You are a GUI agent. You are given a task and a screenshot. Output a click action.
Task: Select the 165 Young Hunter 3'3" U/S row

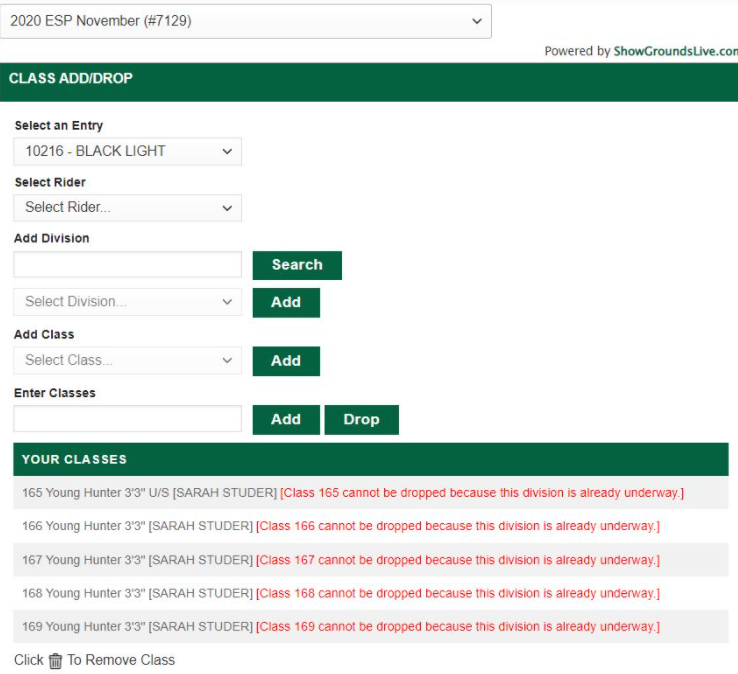[371, 493]
